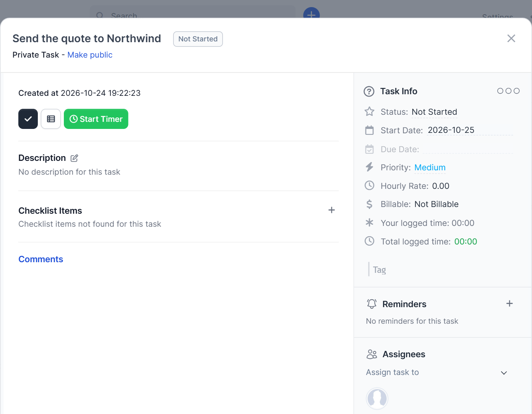
Task: Click the green total logged time 00:00
Action: coord(465,242)
